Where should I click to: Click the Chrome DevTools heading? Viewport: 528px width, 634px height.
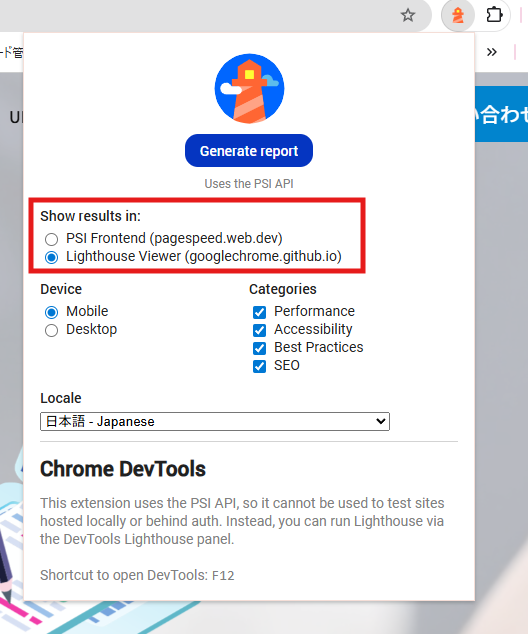(122, 469)
